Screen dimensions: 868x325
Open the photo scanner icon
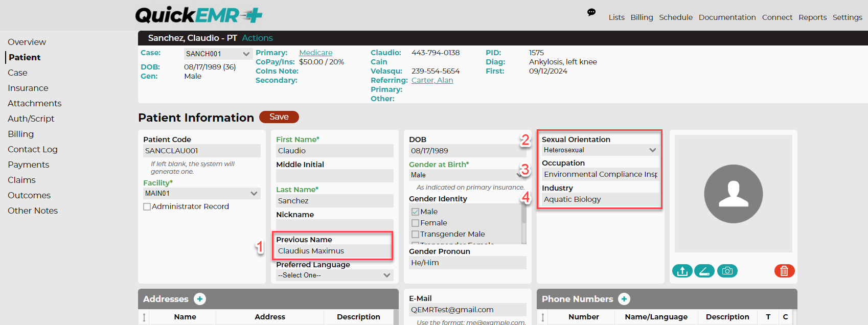pos(704,271)
